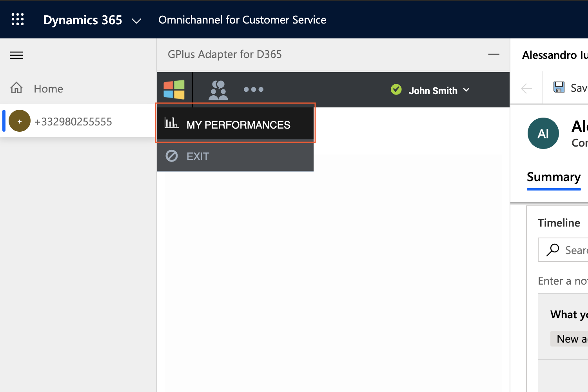Select the +332980255555 session tab
The width and height of the screenshot is (588, 392).
pyautogui.click(x=78, y=121)
